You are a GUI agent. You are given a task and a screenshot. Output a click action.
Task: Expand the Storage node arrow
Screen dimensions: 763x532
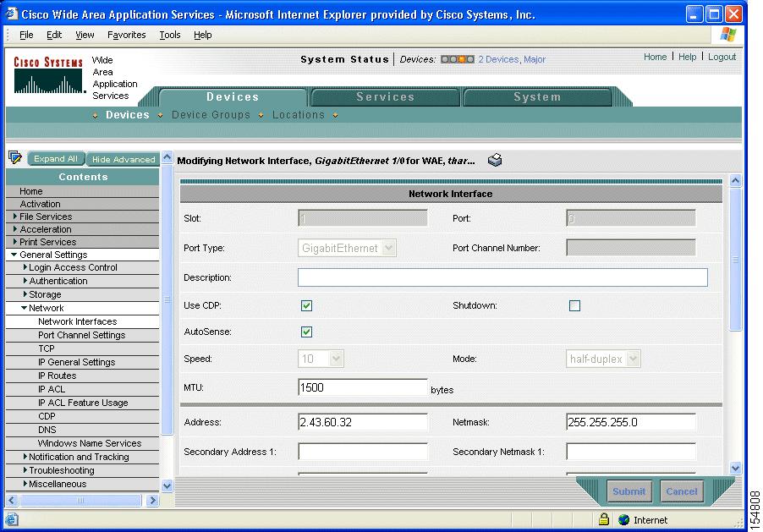[25, 294]
